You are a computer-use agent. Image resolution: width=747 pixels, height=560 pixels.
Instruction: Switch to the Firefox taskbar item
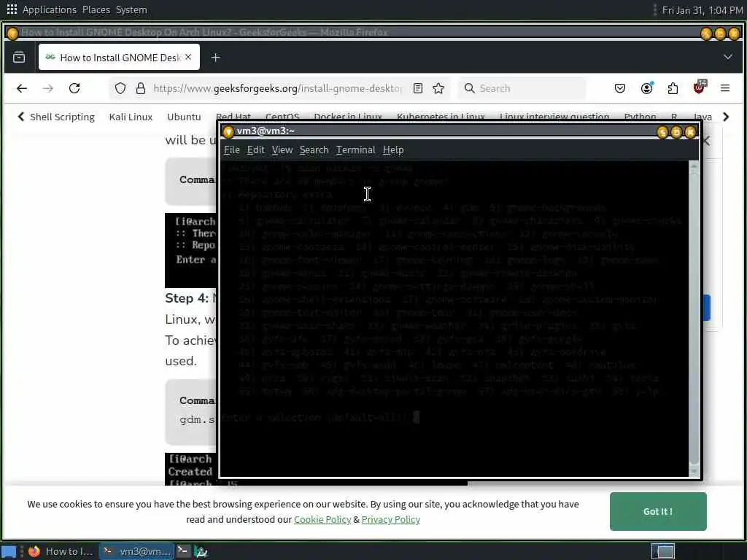click(61, 551)
